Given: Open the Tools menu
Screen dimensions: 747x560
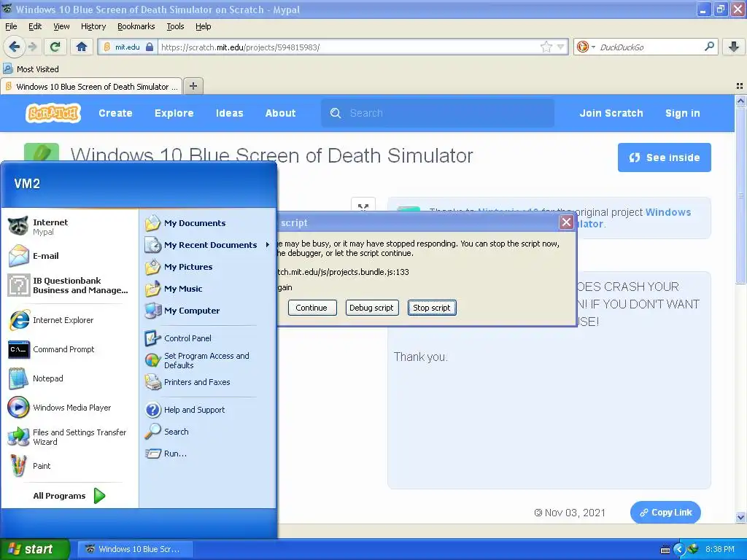Looking at the screenshot, I should (x=175, y=26).
